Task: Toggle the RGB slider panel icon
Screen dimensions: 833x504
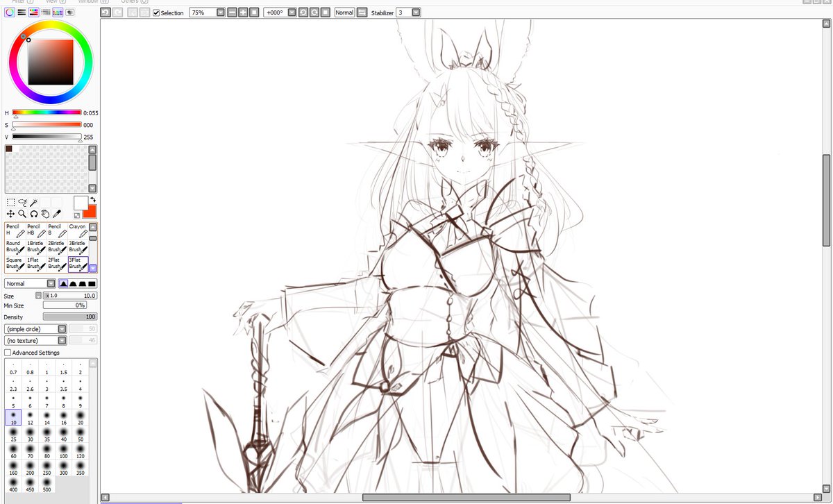Action: pyautogui.click(x=22, y=12)
